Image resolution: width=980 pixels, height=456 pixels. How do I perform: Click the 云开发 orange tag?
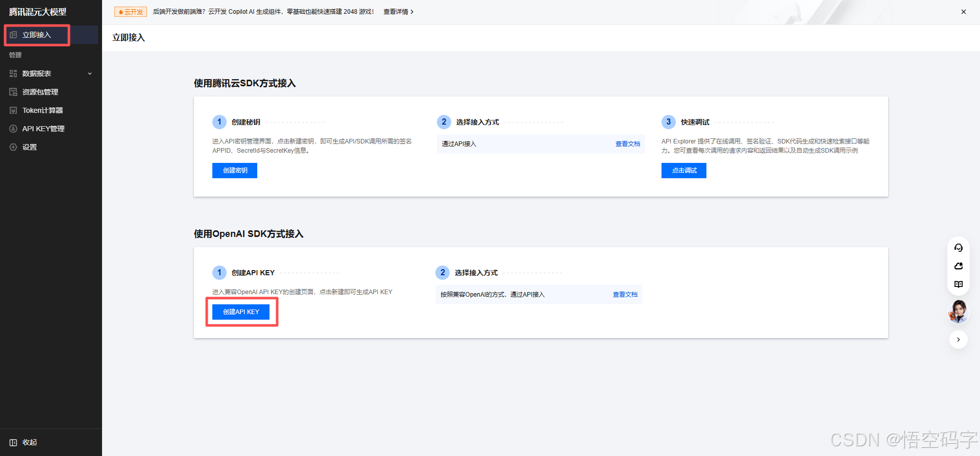click(x=131, y=12)
